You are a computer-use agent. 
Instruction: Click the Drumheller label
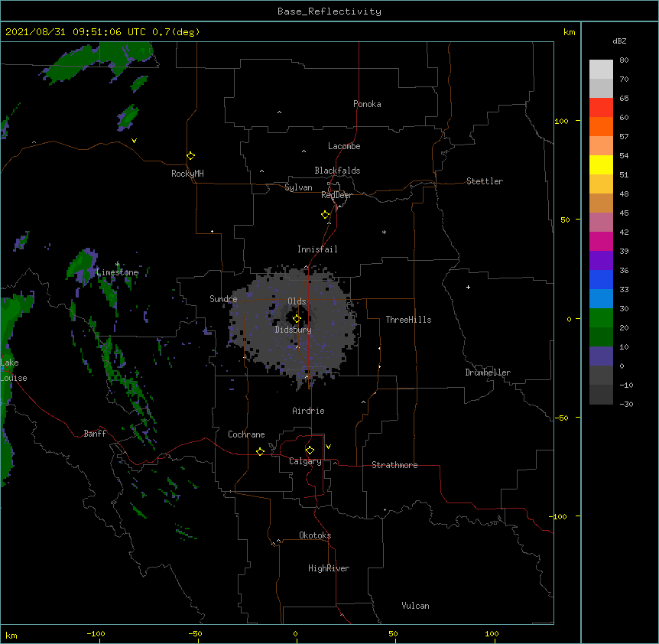click(488, 372)
